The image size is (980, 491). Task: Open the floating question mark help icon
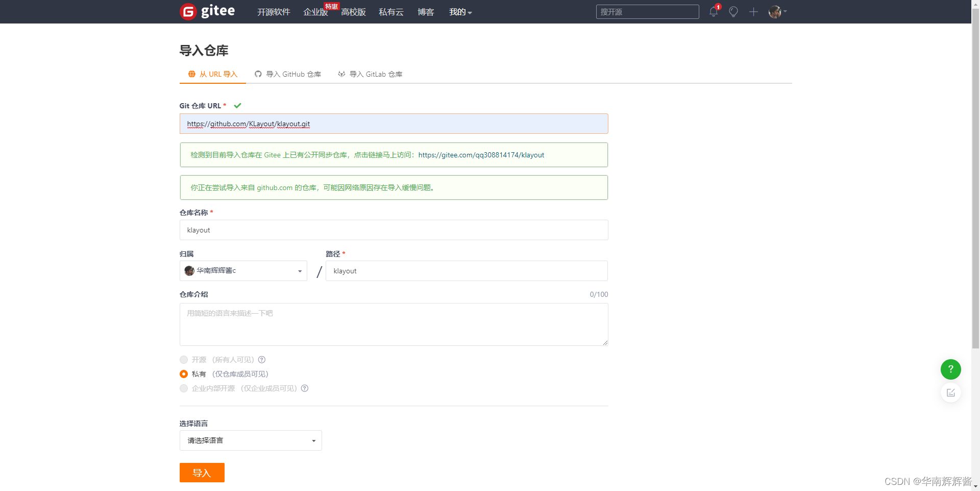tap(950, 369)
